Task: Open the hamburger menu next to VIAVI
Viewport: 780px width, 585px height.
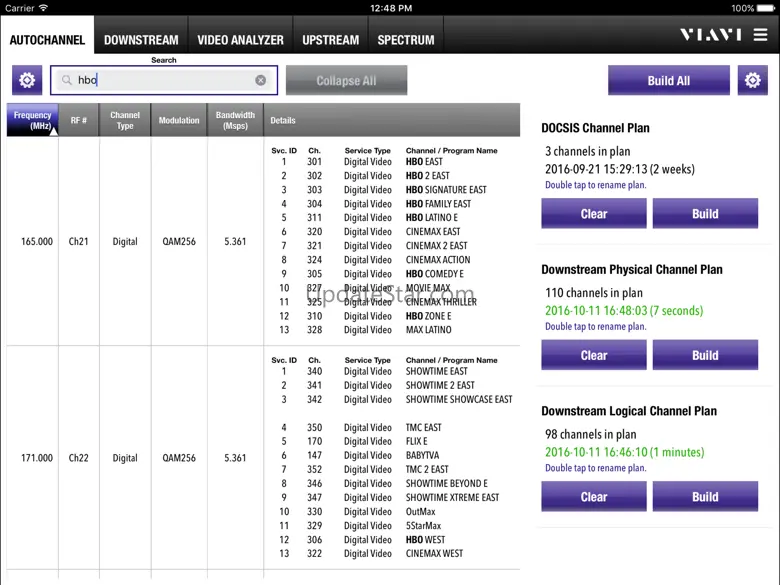Action: click(760, 35)
